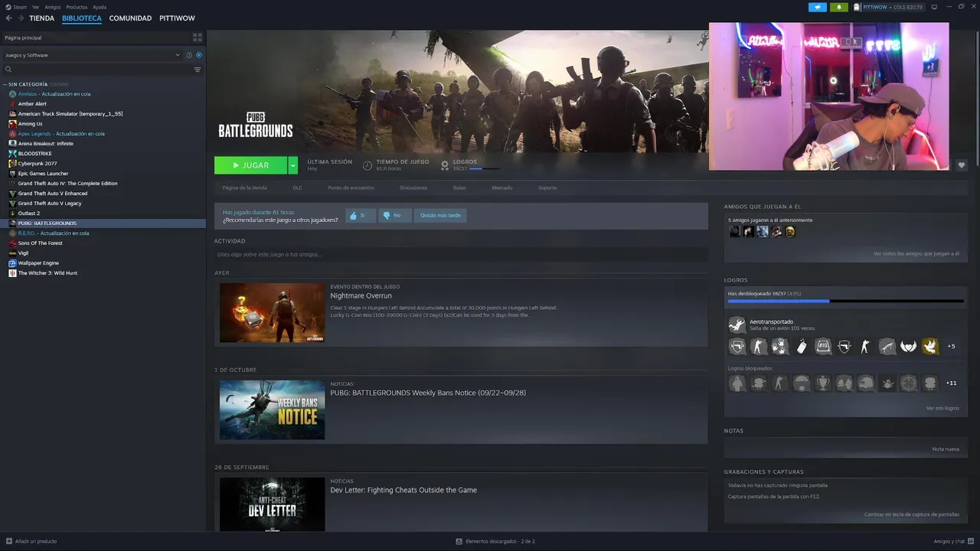Image resolution: width=980 pixels, height=551 pixels.
Task: Switch to Big Picture mode icon
Action: tap(935, 7)
